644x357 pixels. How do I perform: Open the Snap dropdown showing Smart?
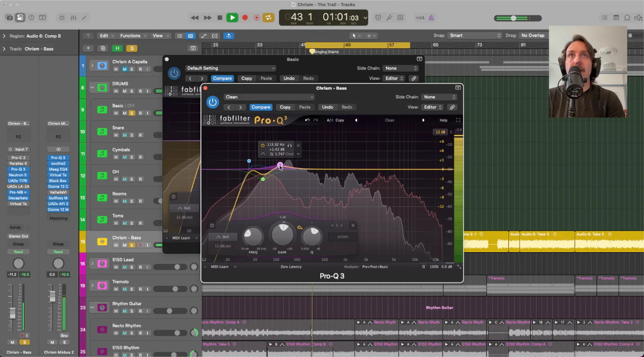tap(474, 35)
